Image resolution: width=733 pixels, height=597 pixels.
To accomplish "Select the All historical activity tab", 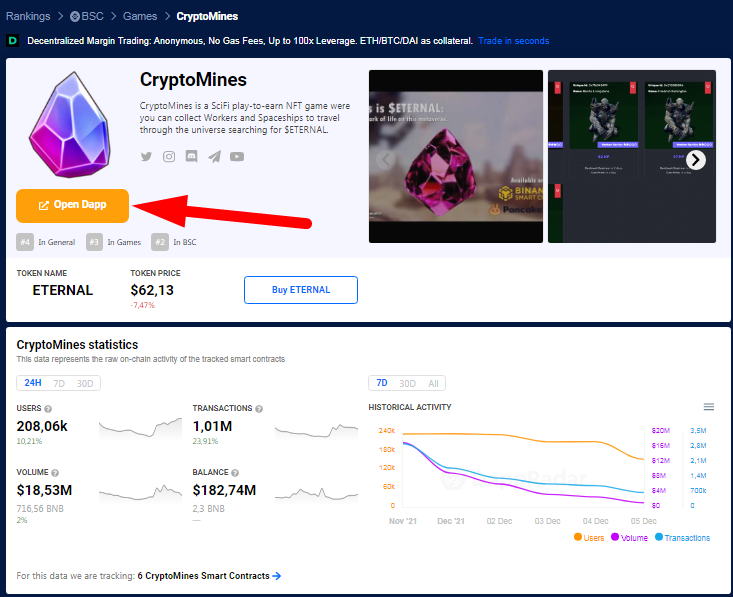I will [x=433, y=383].
